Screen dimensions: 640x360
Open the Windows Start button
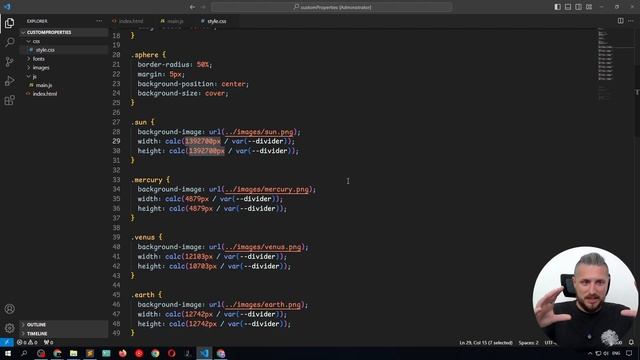pyautogui.click(x=7, y=353)
